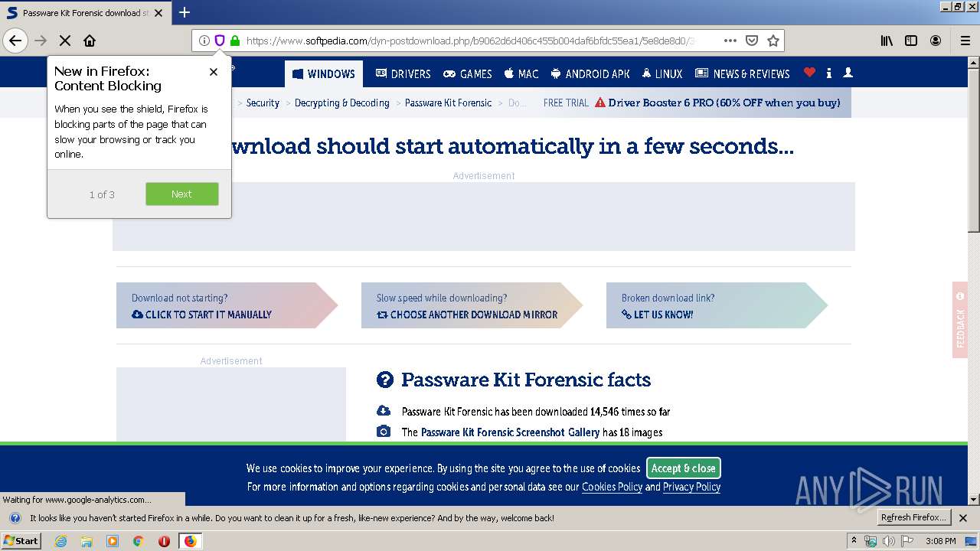Screen dimensions: 980x551
Task: Click the green padlock security icon
Action: click(x=235, y=41)
